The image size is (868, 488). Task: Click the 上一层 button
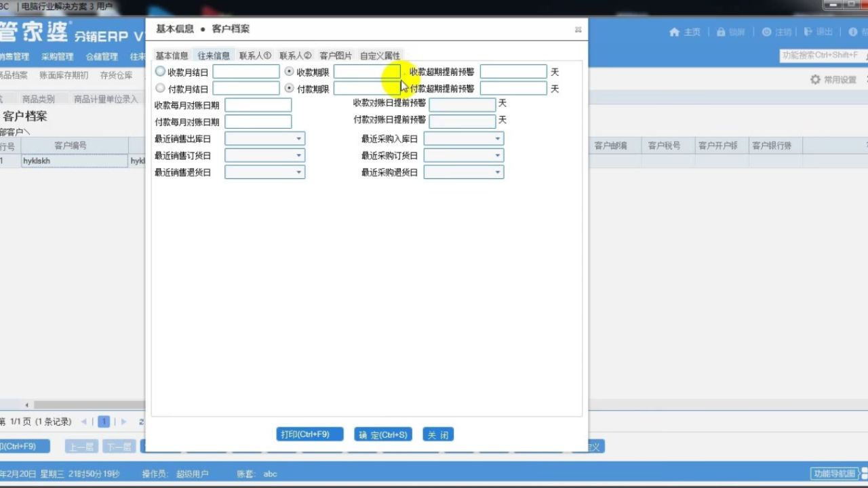pos(81,447)
